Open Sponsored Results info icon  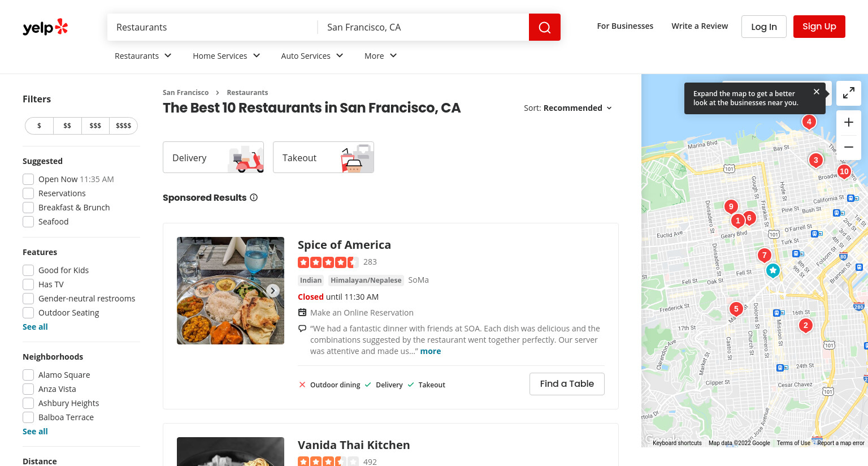click(x=254, y=197)
